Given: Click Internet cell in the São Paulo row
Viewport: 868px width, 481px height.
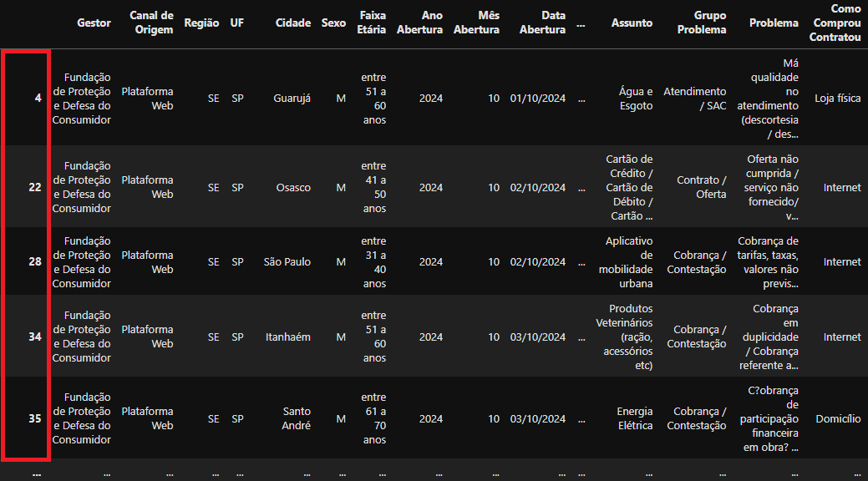Looking at the screenshot, I should 842,261.
